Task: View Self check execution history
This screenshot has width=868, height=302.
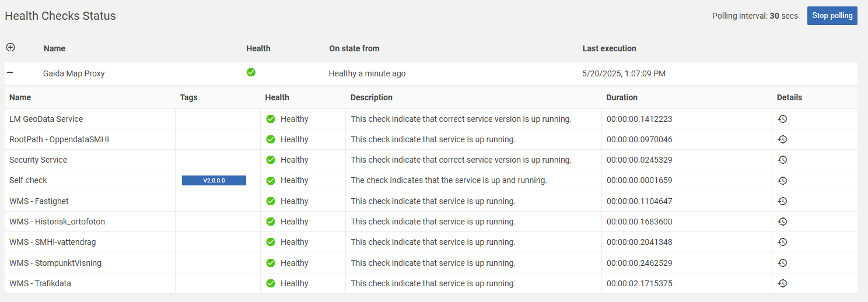Action: point(782,181)
